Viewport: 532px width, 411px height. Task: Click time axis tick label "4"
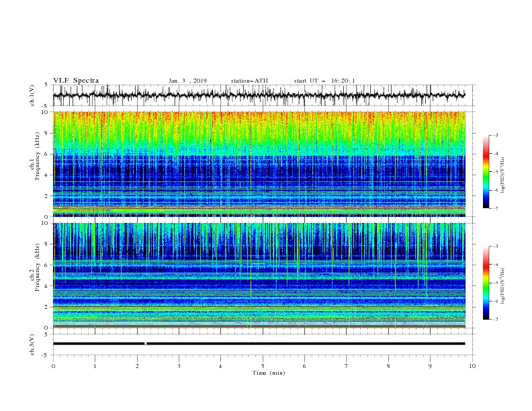(x=220, y=366)
